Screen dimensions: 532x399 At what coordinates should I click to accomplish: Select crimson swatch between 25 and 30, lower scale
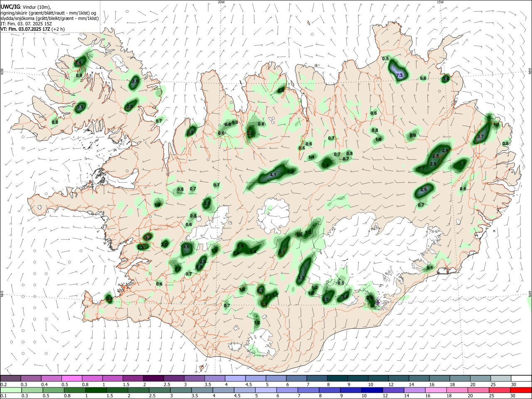click(500, 390)
